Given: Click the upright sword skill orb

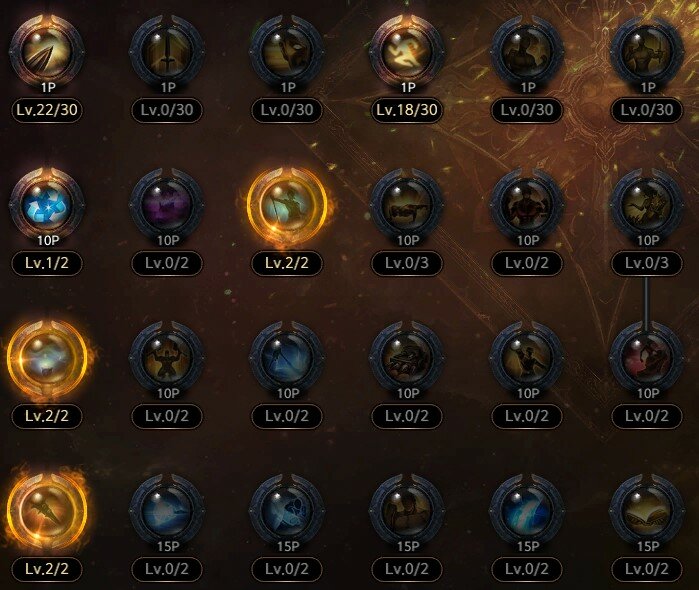Looking at the screenshot, I should 167,52.
